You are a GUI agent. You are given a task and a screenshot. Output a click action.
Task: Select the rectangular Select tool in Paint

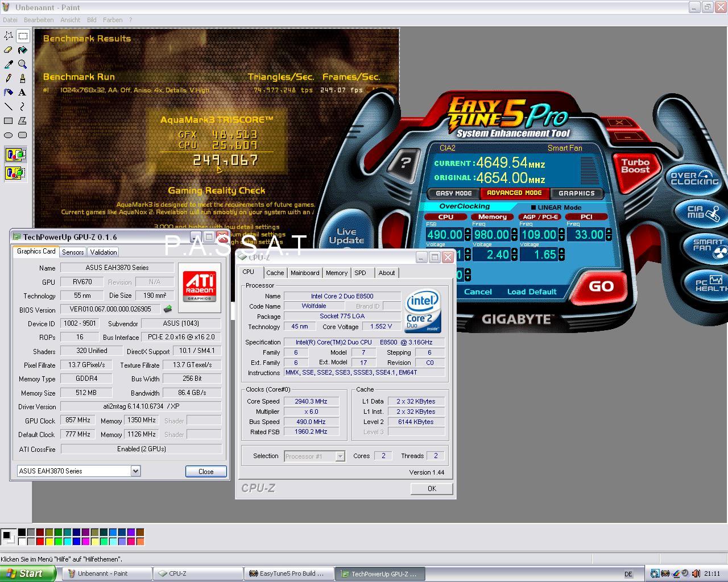tap(23, 36)
